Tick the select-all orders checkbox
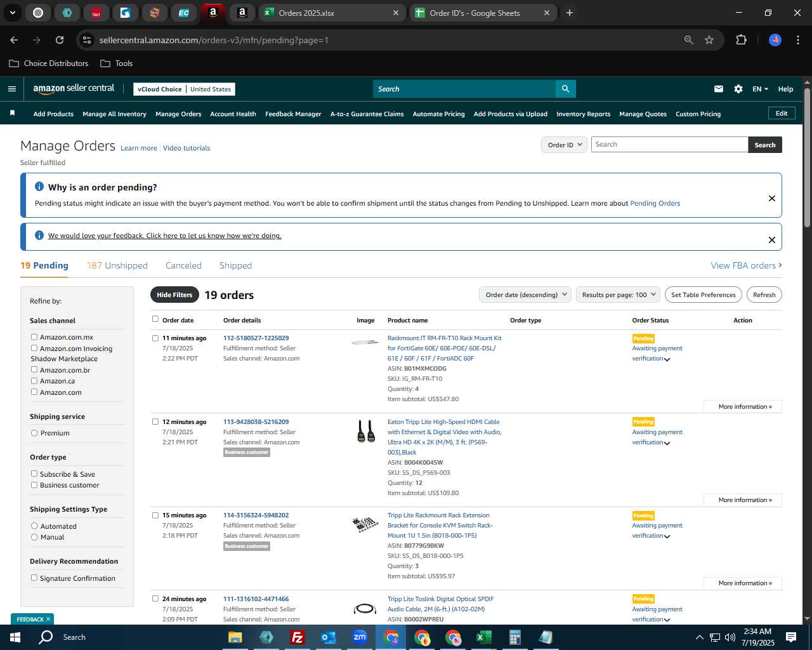 (x=155, y=319)
